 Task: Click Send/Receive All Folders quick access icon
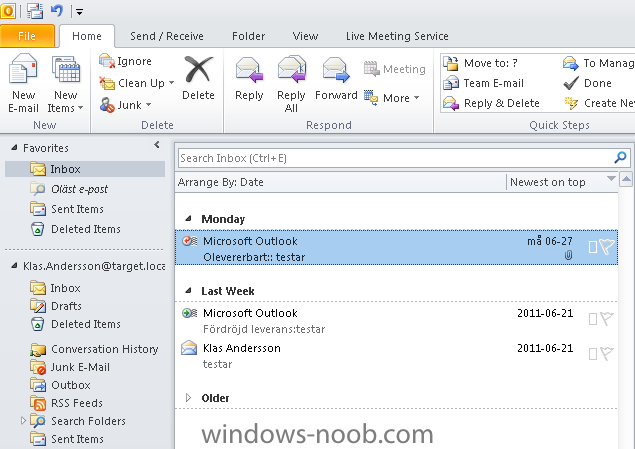pyautogui.click(x=35, y=11)
